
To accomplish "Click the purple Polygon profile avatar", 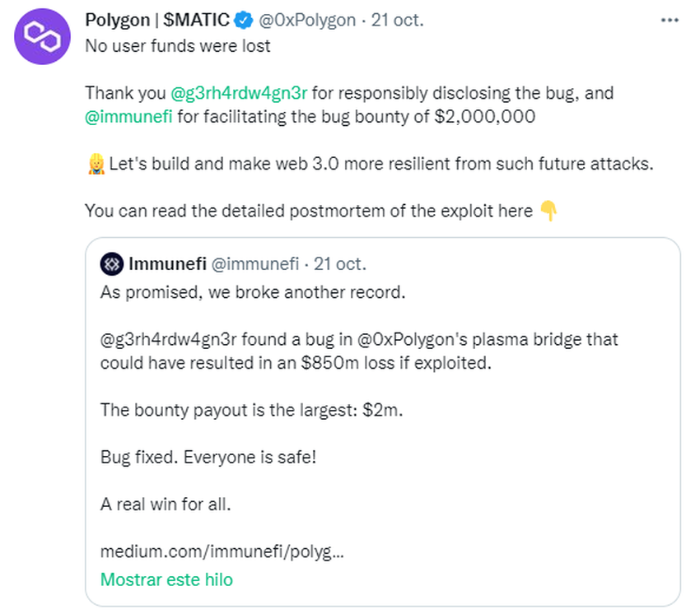I will 42,36.
